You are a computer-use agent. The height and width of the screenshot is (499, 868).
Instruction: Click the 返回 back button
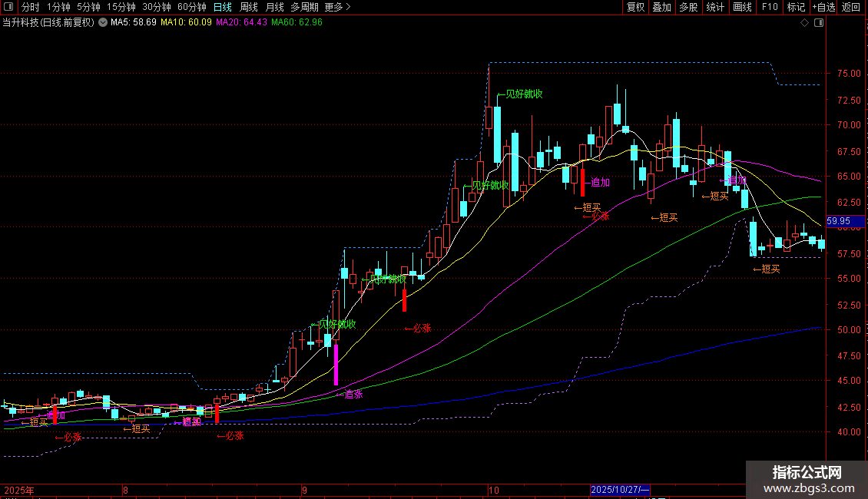click(851, 7)
